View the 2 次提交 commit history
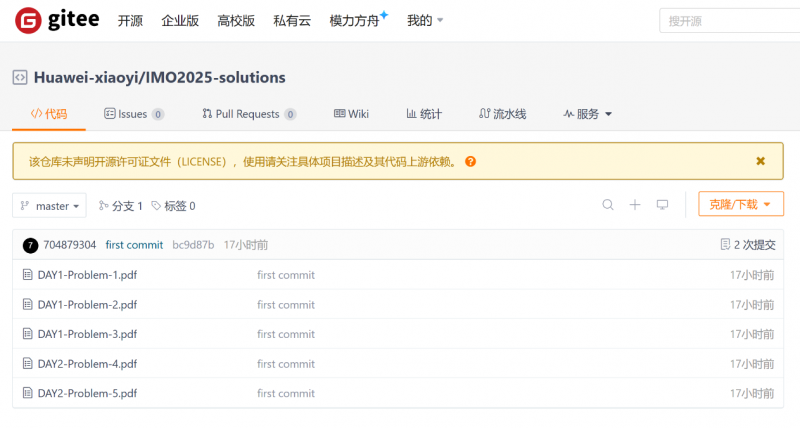The height and width of the screenshot is (428, 800). (x=748, y=245)
